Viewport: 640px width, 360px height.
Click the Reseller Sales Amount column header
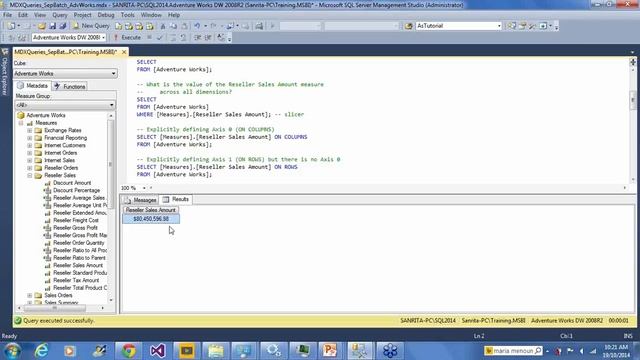pyautogui.click(x=151, y=210)
